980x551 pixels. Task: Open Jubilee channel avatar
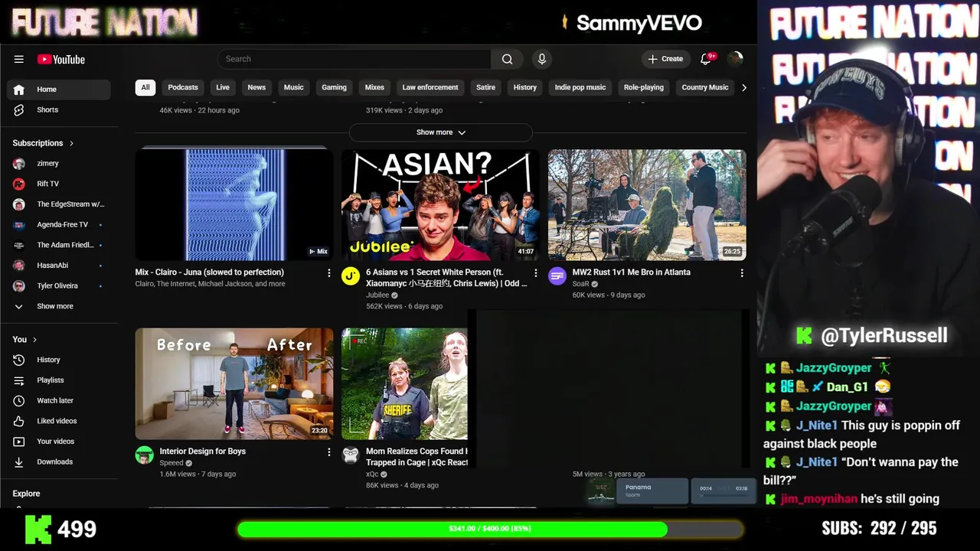pyautogui.click(x=351, y=276)
